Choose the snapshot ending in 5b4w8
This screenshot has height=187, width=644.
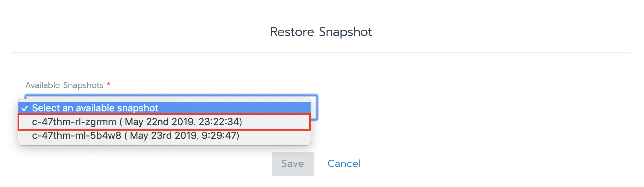click(135, 136)
